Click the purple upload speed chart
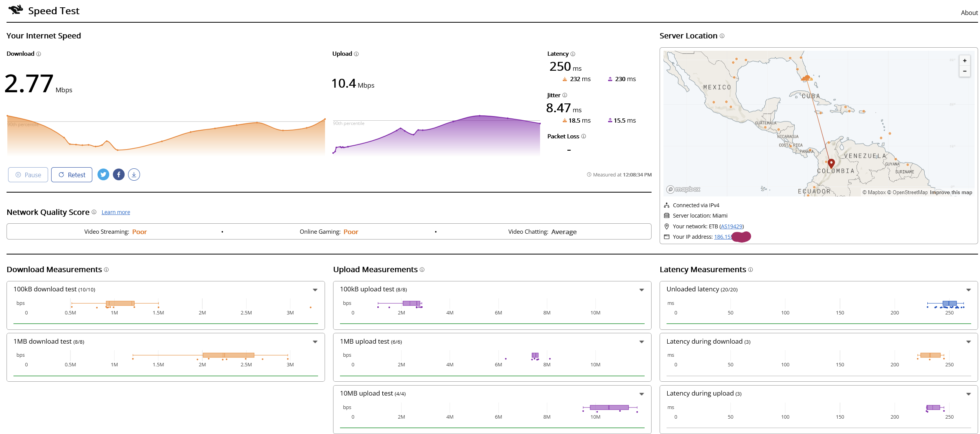The width and height of the screenshot is (980, 434). point(437,135)
